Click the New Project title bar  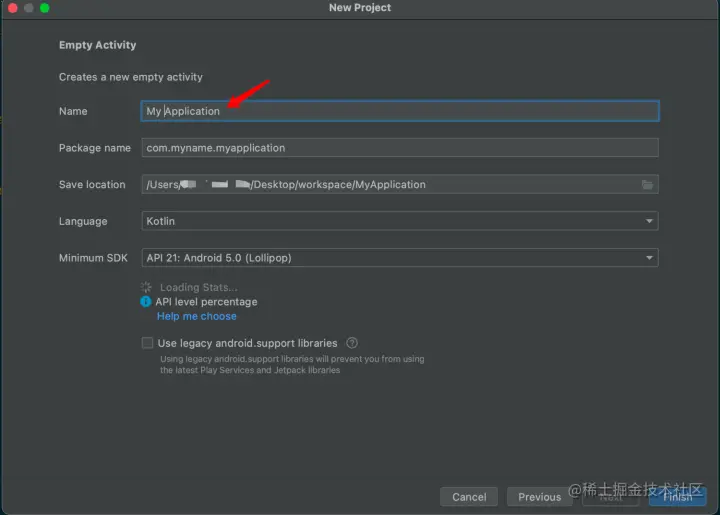tap(360, 8)
